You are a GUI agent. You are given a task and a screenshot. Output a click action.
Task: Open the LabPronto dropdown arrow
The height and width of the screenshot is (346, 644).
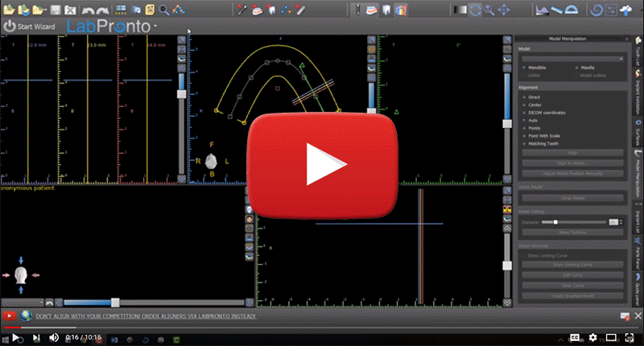click(x=155, y=27)
